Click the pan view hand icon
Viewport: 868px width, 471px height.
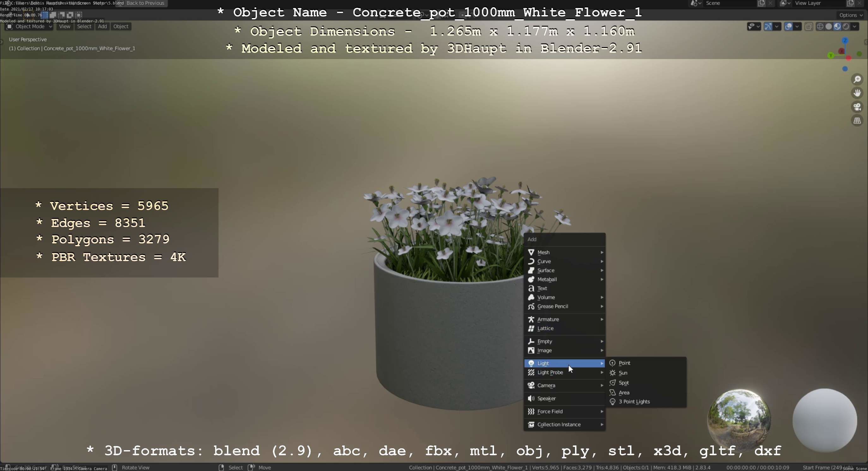pos(857,93)
